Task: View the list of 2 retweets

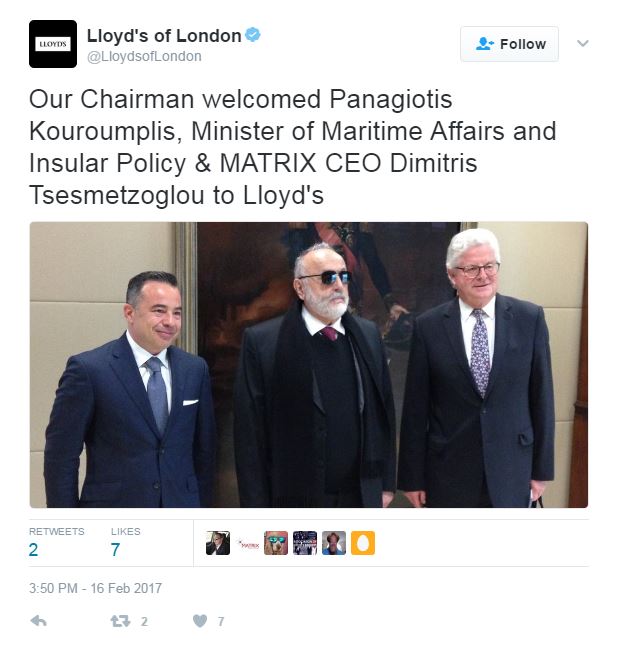Action: pos(56,543)
